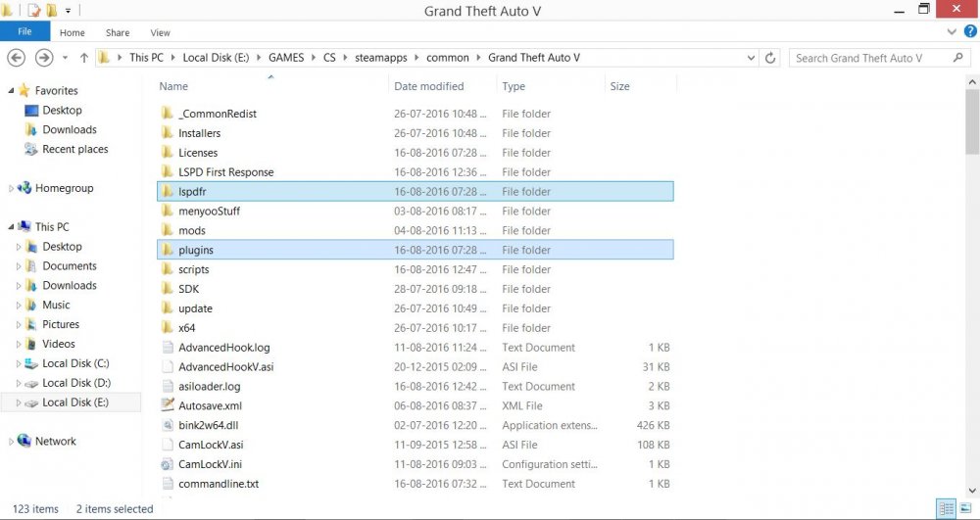
Task: Select the x64 folder icon
Action: coord(167,327)
